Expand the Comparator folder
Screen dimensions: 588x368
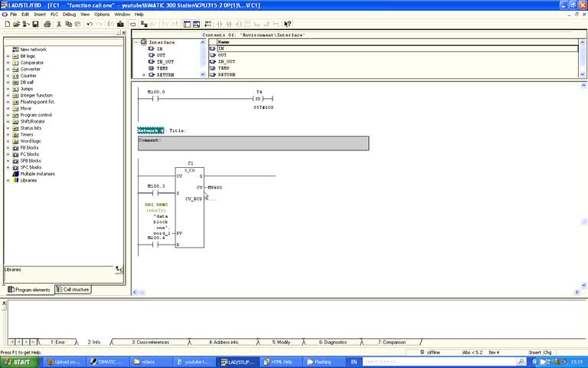(8, 63)
